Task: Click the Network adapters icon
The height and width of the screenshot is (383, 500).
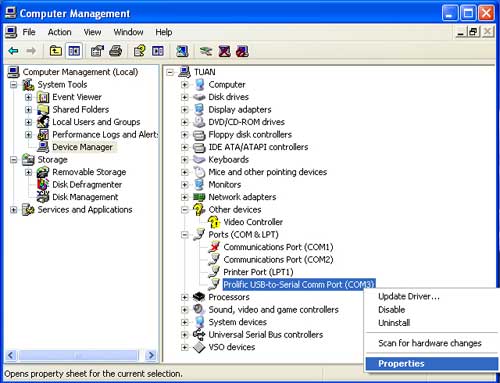Action: 199,197
